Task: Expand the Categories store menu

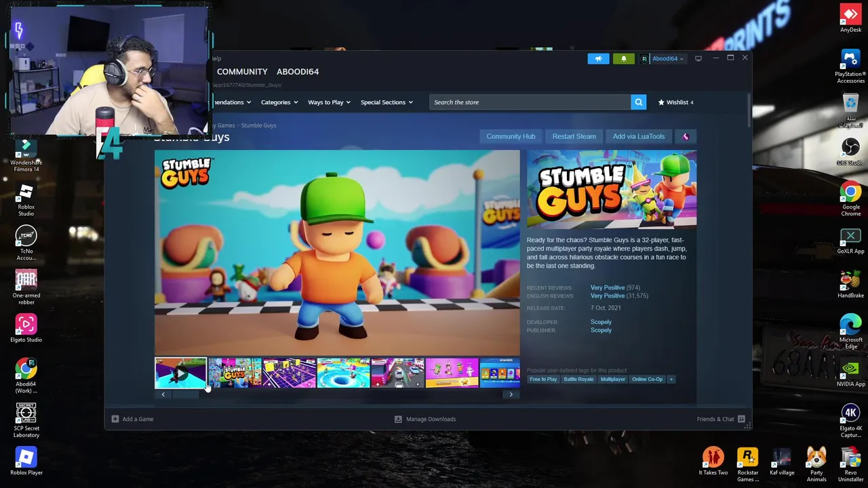Action: (279, 102)
